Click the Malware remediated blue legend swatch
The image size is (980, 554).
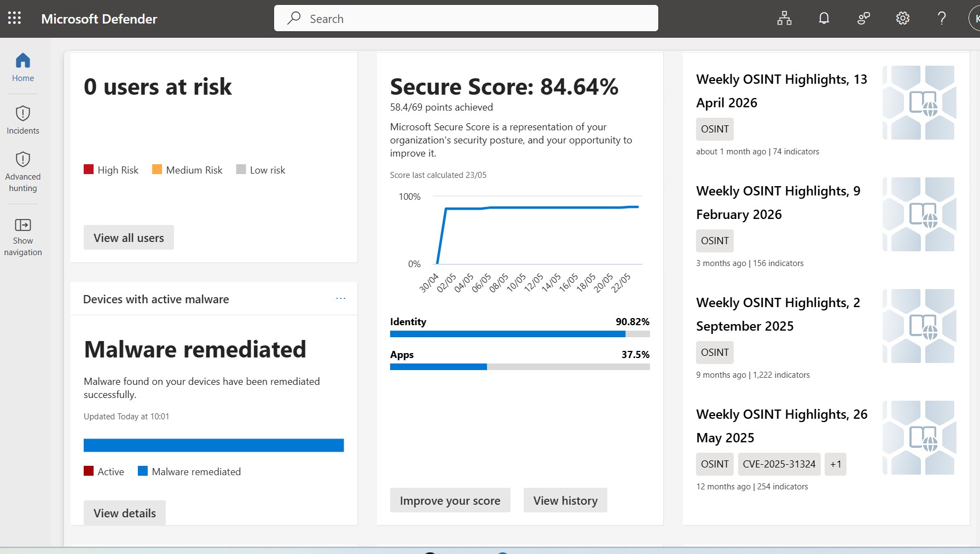coord(143,471)
